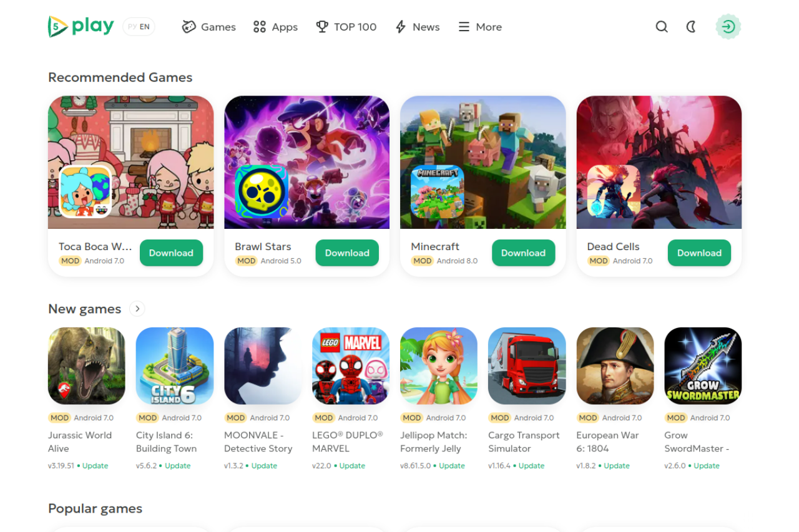The image size is (799, 532).
Task: Click the European War 6: 1804 title
Action: (607, 442)
